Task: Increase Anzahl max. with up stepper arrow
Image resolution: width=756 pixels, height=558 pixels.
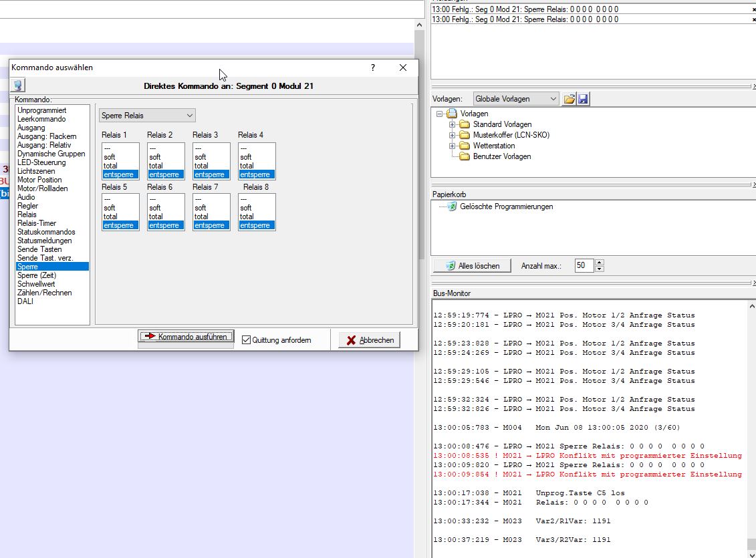Action: pyautogui.click(x=599, y=263)
